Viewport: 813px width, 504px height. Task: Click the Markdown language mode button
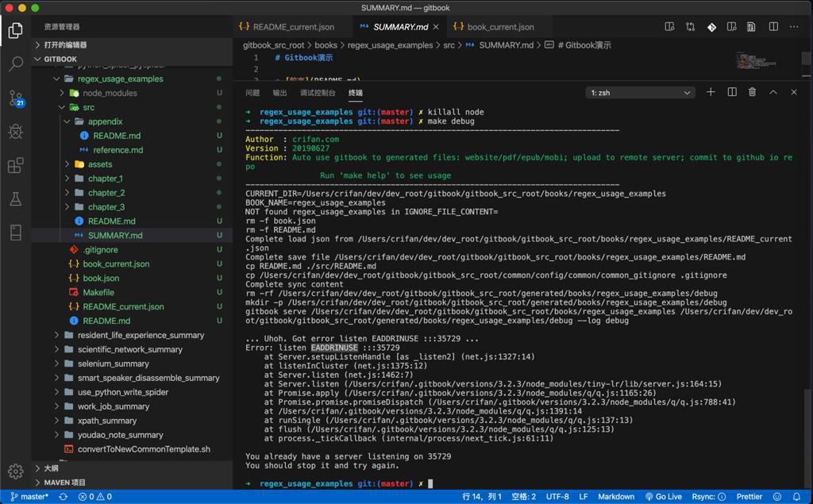coord(616,497)
